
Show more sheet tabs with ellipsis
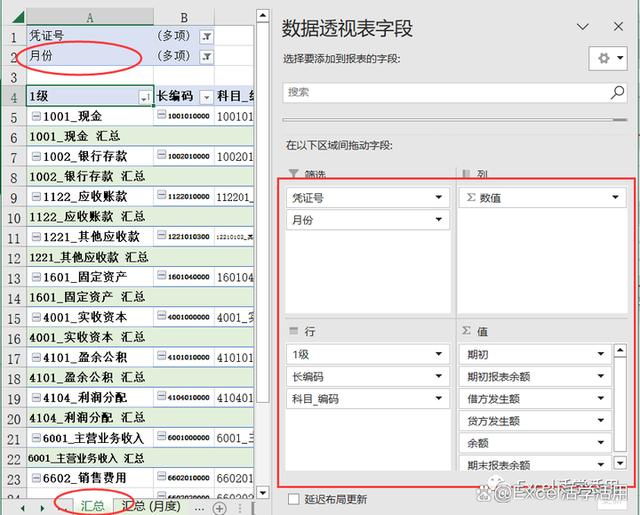click(199, 508)
